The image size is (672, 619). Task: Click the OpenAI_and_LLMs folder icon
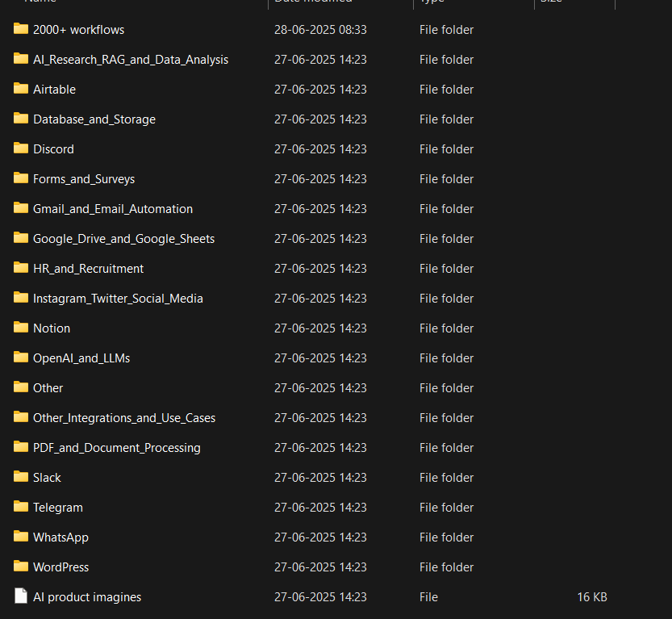tap(21, 357)
